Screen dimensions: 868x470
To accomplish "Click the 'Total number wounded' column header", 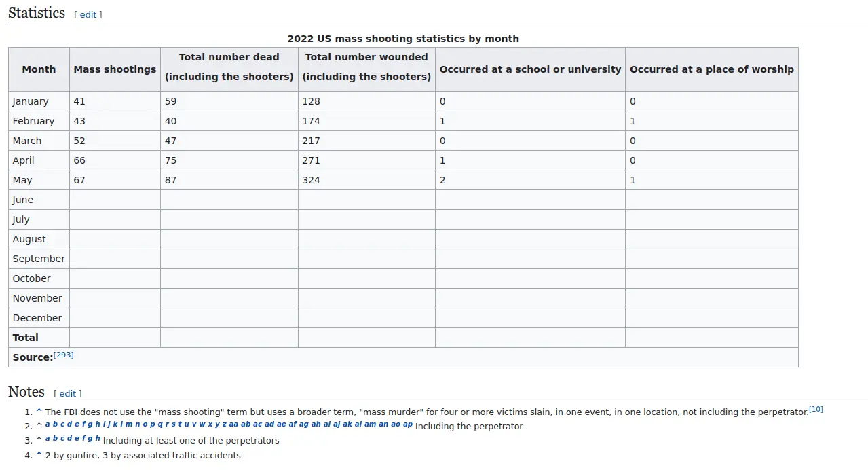I will pos(366,67).
